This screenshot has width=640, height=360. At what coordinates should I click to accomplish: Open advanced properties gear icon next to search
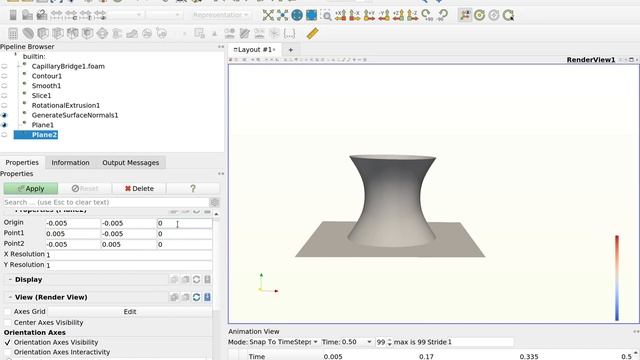click(215, 202)
